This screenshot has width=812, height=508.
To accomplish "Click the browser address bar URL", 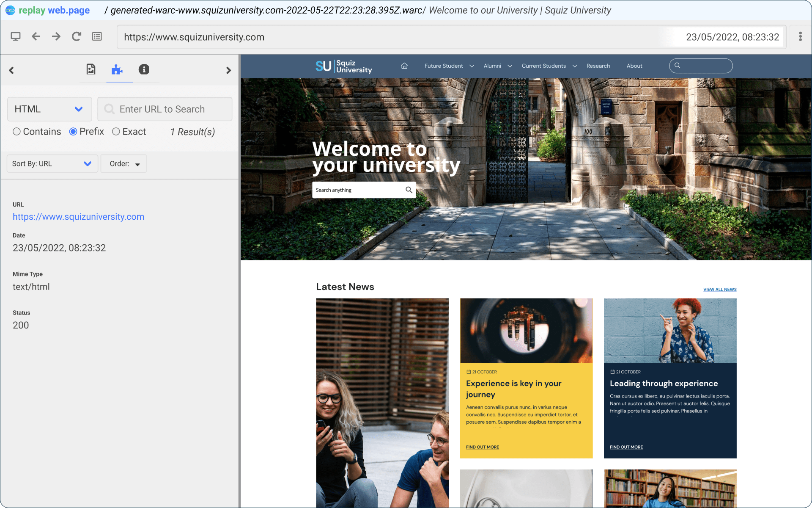I will pos(194,37).
